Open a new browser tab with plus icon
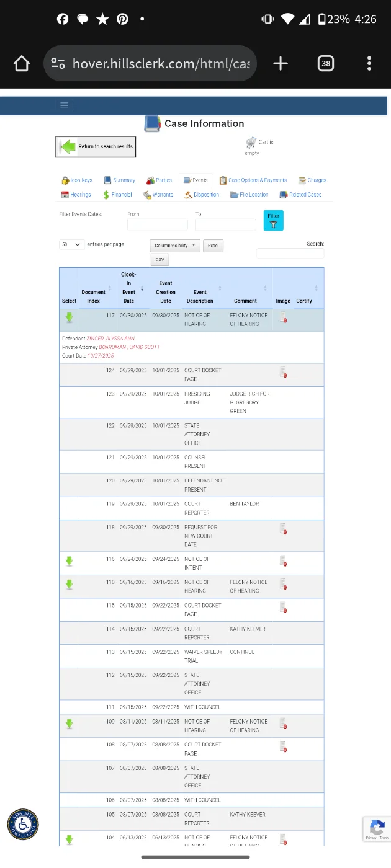Screen dimensions: 391x868 pyautogui.click(x=281, y=63)
